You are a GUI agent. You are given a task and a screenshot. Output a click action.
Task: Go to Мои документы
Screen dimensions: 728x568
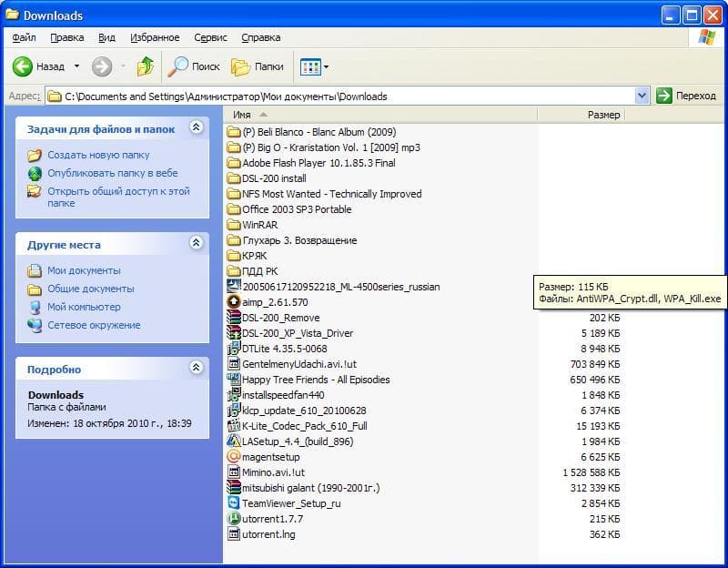tap(84, 270)
